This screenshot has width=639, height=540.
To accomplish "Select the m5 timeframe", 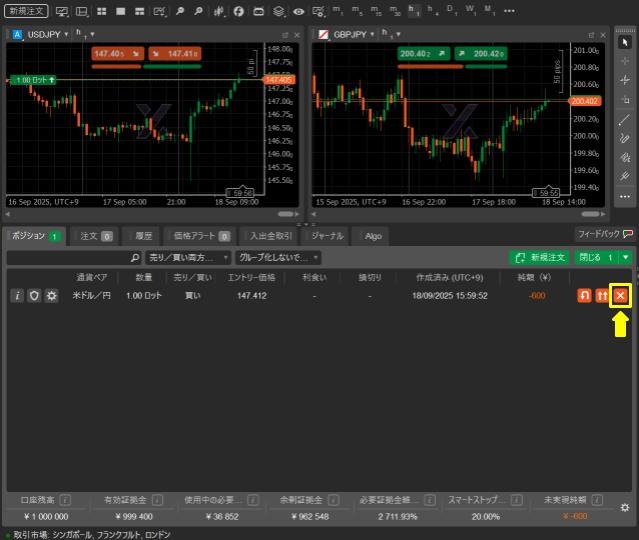I will pos(356,10).
